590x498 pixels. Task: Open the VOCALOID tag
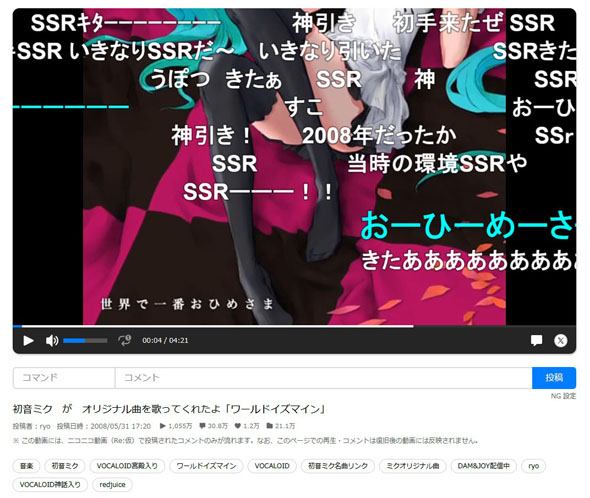click(272, 466)
